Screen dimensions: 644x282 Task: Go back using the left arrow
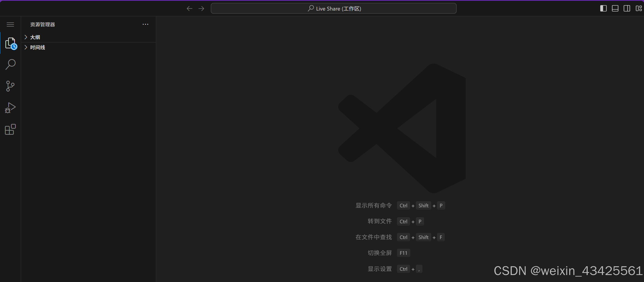[190, 9]
